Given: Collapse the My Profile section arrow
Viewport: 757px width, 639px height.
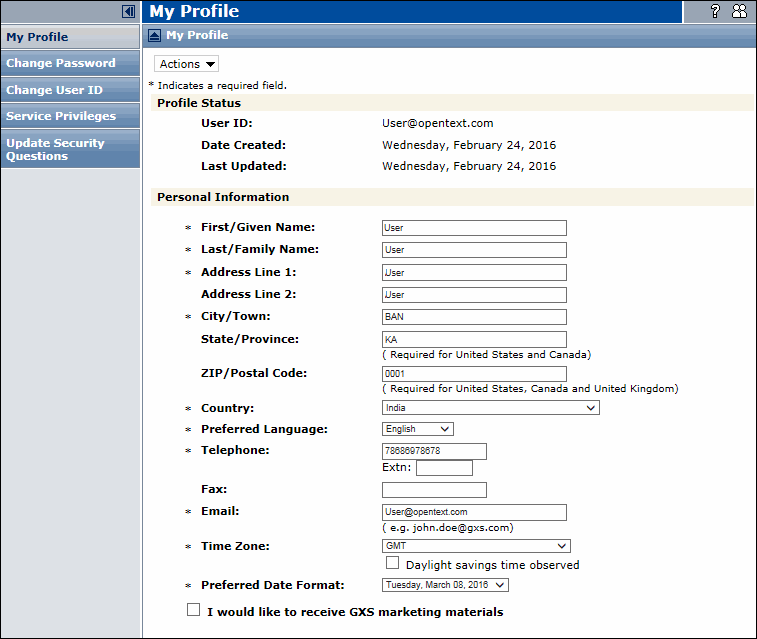Looking at the screenshot, I should point(155,36).
